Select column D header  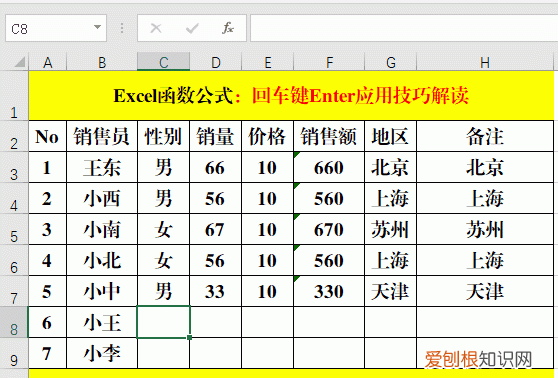216,62
